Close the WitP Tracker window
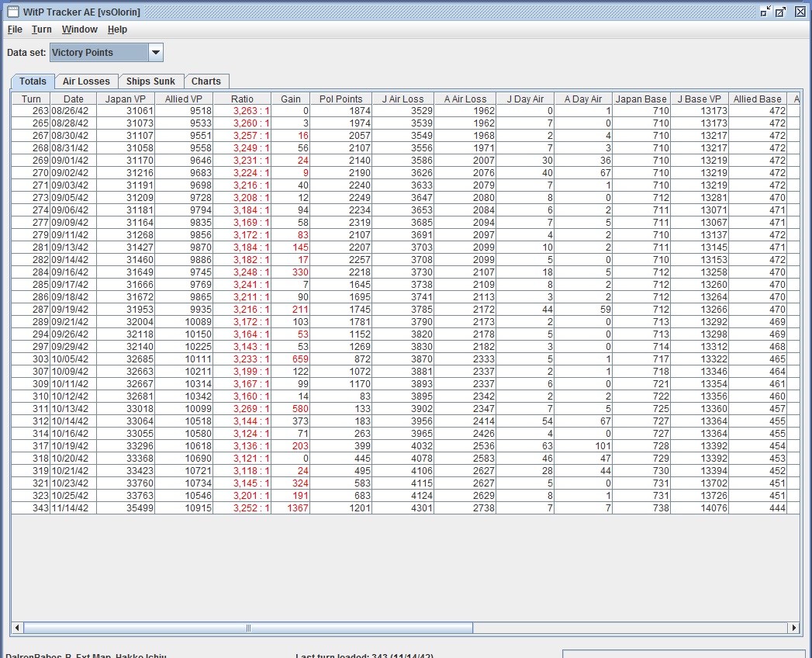 [800, 12]
